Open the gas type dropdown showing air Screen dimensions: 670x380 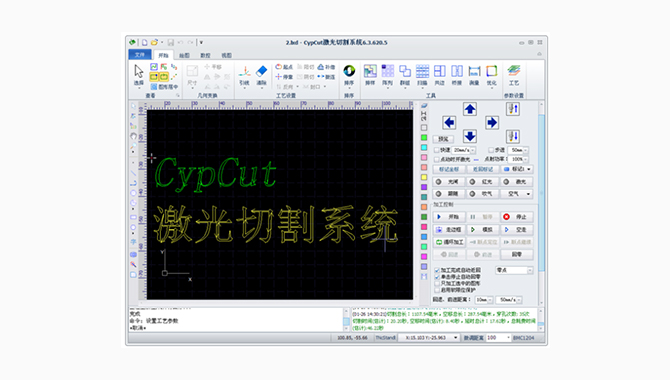[x=517, y=194]
